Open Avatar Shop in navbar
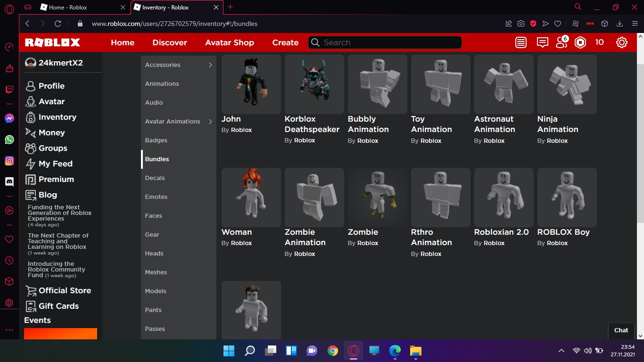The width and height of the screenshot is (644, 362). coord(230,42)
